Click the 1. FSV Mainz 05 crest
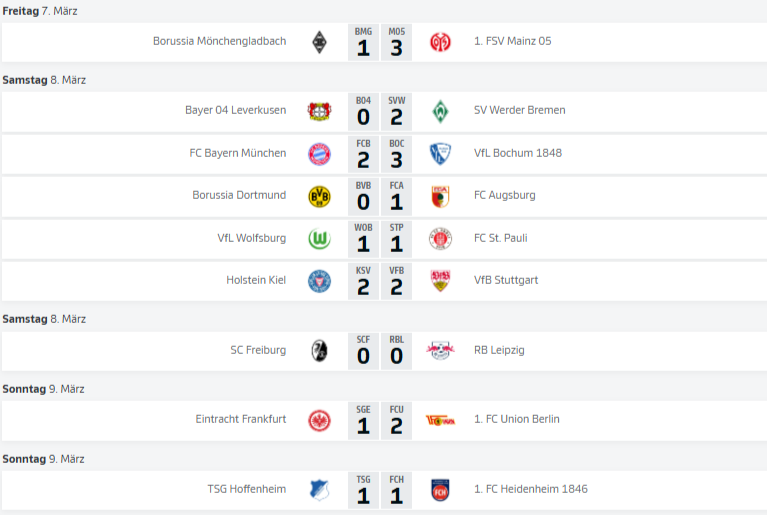 coord(440,42)
